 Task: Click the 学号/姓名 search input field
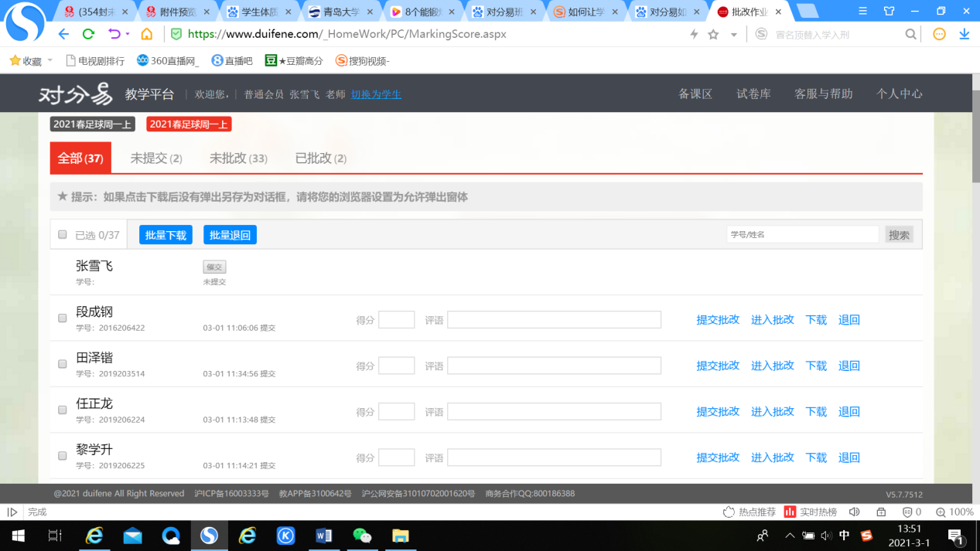pos(802,233)
